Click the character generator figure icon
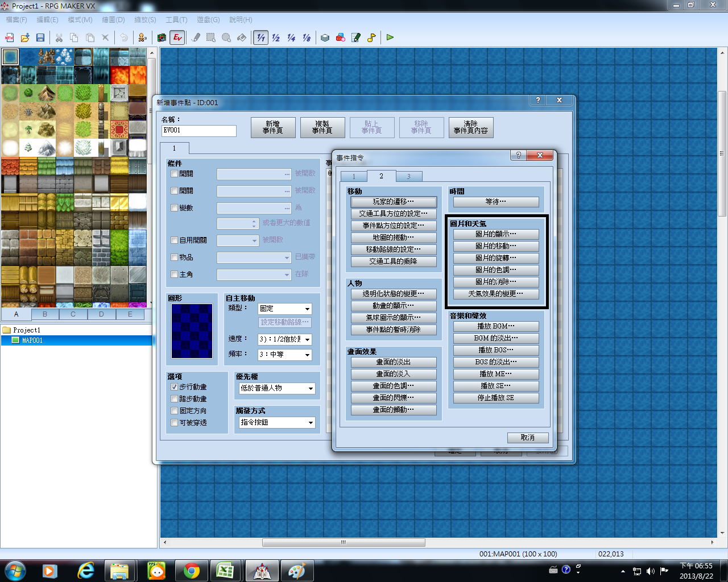This screenshot has width=728, height=582. (142, 38)
